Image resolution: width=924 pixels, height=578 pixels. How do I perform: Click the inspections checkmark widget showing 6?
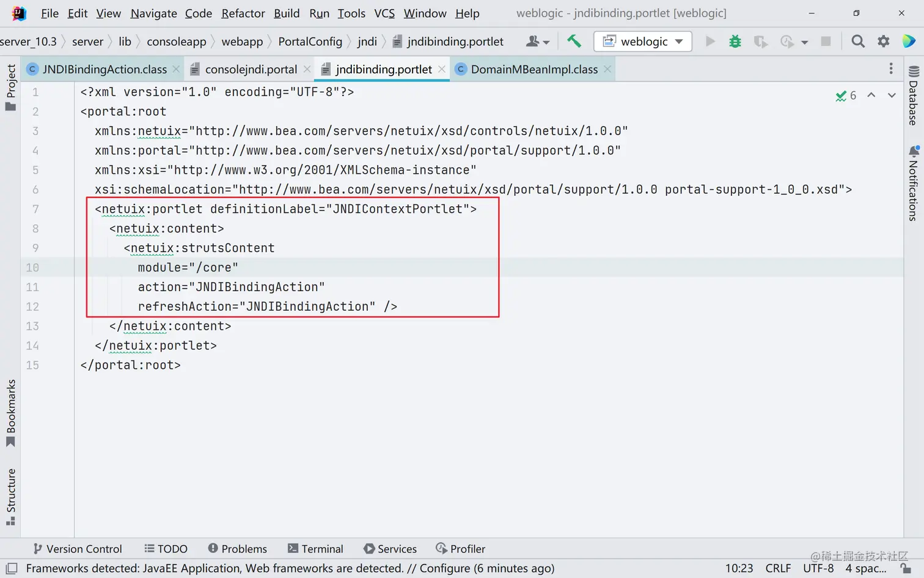[846, 95]
